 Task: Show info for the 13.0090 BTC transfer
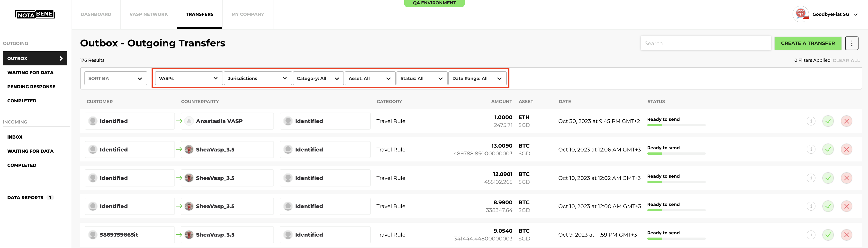(811, 149)
